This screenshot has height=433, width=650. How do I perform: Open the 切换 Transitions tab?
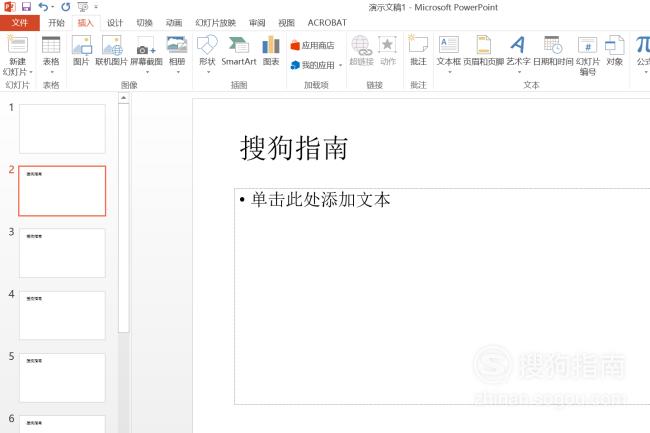click(144, 23)
